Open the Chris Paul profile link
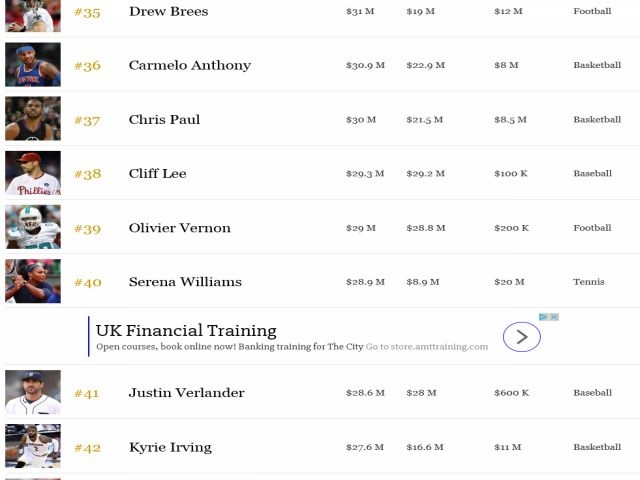Viewport: 640px width, 480px height. point(164,120)
